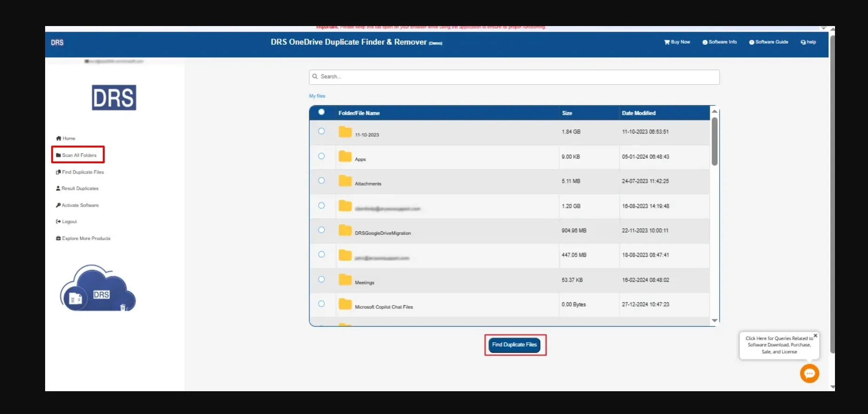Click the Apps folder icon
The width and height of the screenshot is (868, 414).
click(345, 157)
